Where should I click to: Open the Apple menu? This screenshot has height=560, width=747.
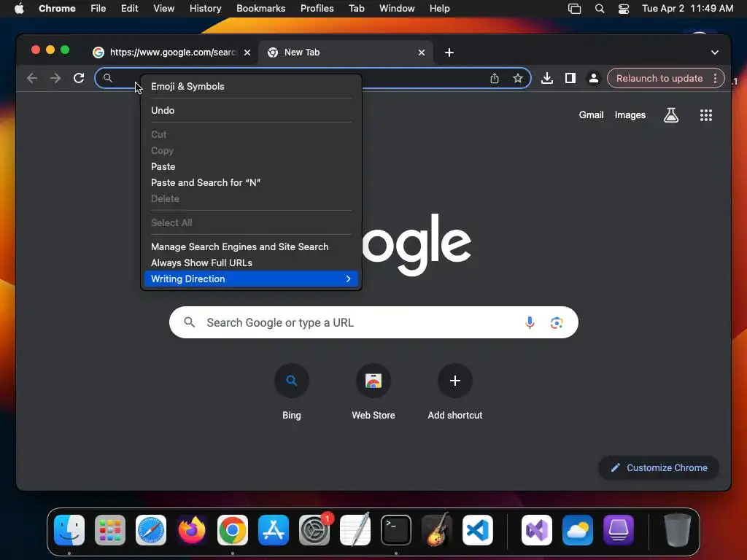(x=19, y=9)
